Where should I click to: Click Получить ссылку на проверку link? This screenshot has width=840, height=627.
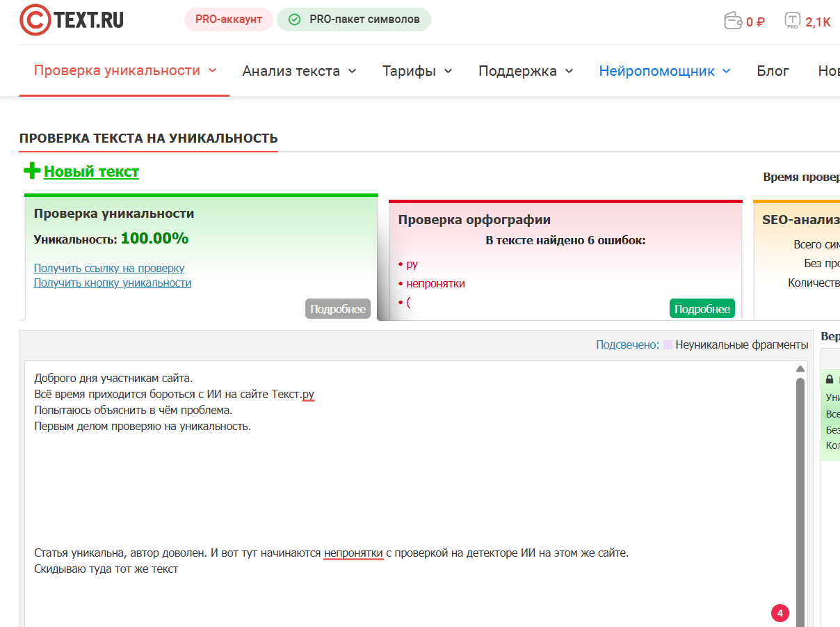coord(109,268)
